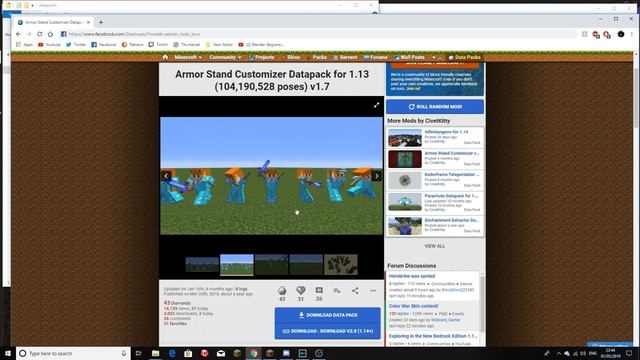
Task: Open the Patreon bookmark
Action: (x=133, y=44)
